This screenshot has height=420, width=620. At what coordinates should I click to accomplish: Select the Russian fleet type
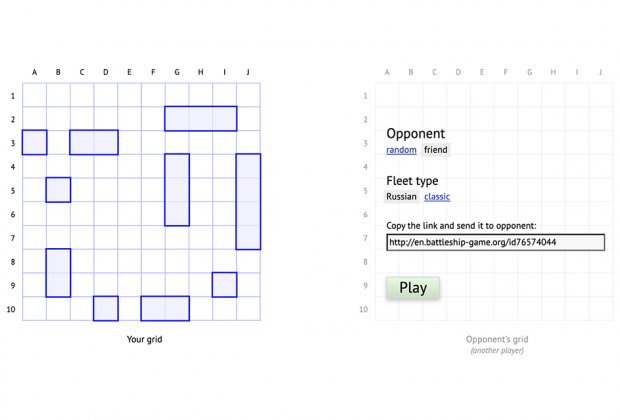[401, 197]
